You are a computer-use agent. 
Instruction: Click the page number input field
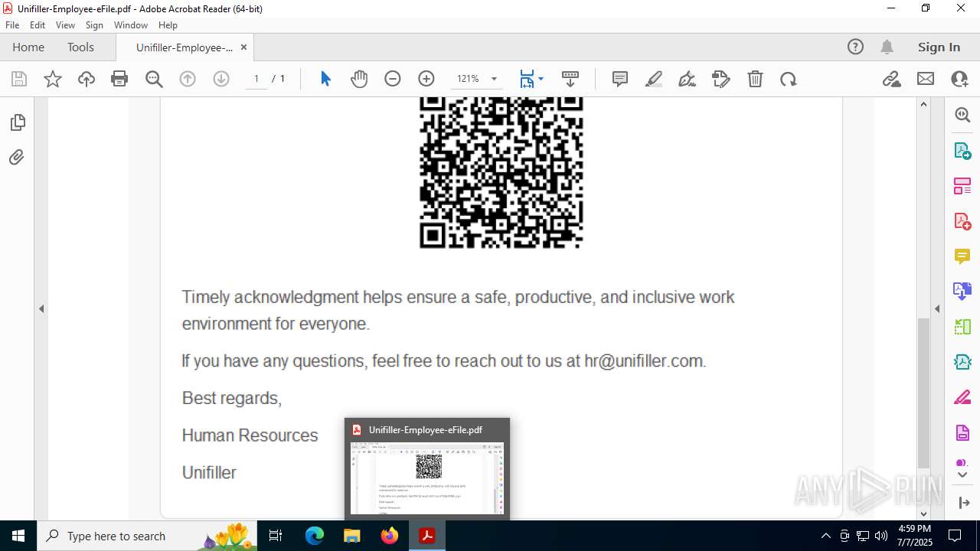(x=256, y=79)
